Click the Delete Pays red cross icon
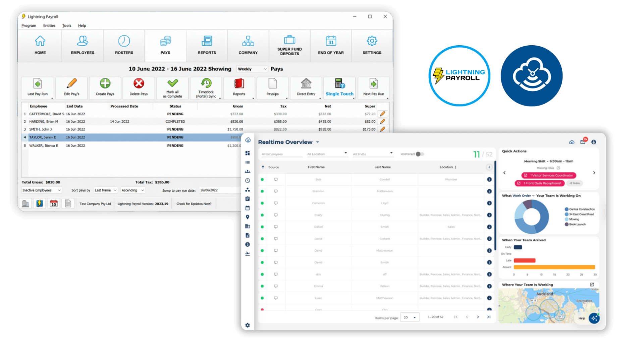Screen dimensions: 644x362 (x=139, y=83)
